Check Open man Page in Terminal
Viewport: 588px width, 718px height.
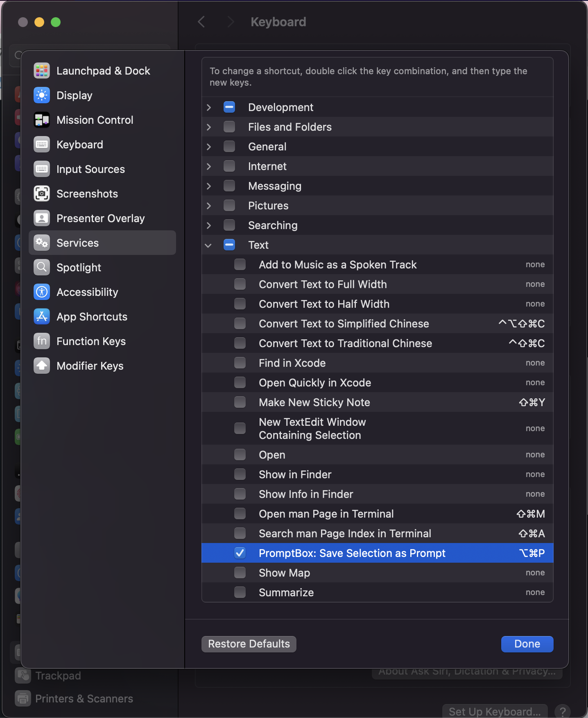[x=240, y=514]
